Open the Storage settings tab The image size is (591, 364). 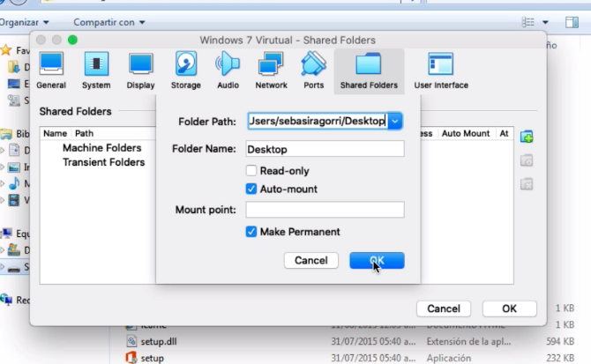(x=186, y=71)
